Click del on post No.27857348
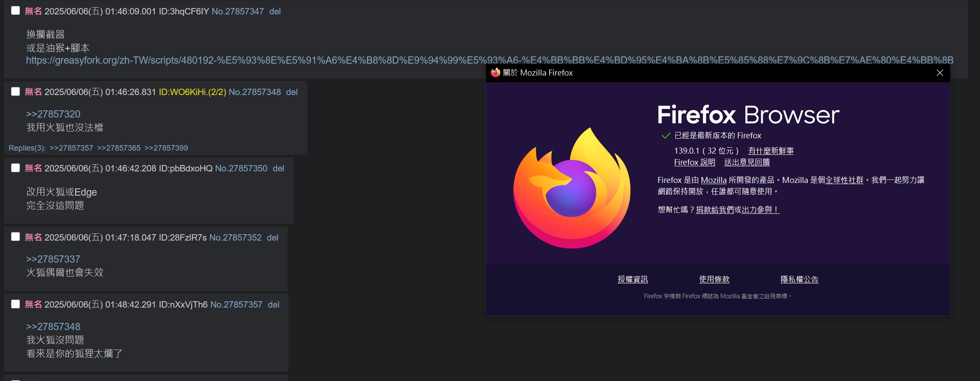 coord(292,92)
